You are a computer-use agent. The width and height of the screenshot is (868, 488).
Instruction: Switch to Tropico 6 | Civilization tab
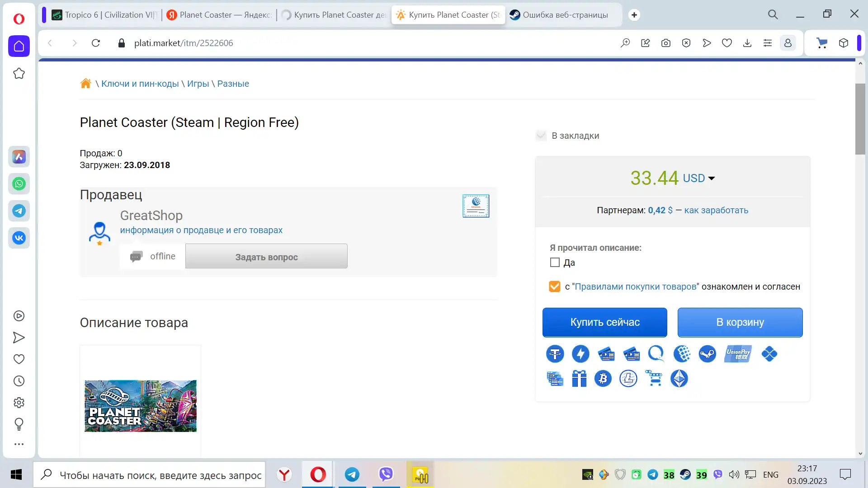click(x=104, y=15)
